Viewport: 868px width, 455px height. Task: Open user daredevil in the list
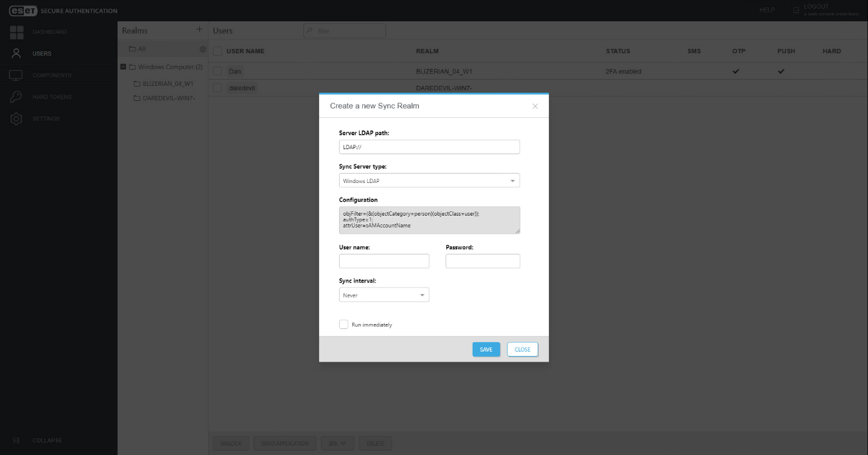click(x=242, y=88)
